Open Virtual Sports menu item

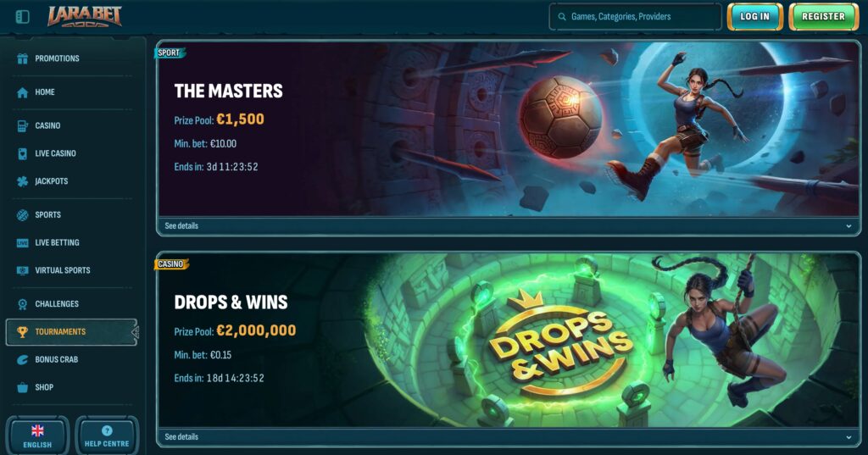point(62,270)
